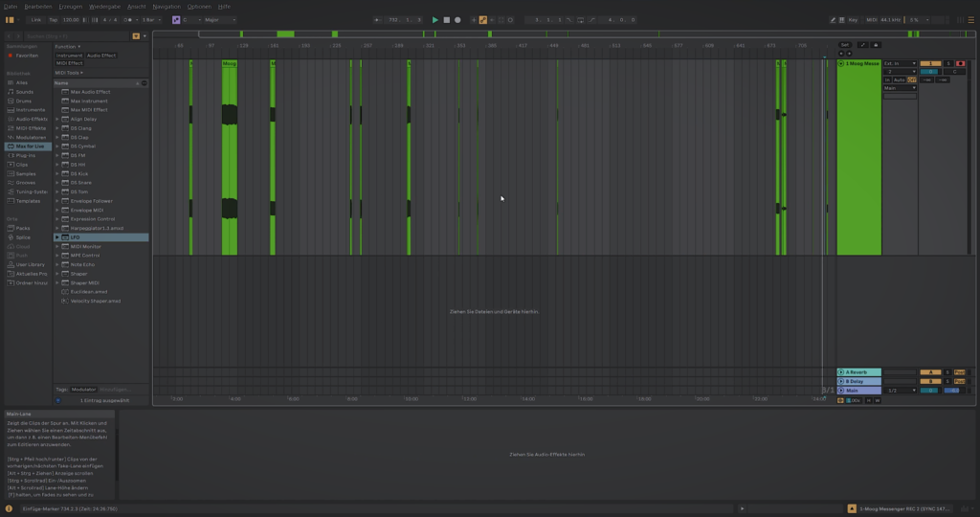Click the Tap tempo button
Screen dimensions: 980x517
53,19
